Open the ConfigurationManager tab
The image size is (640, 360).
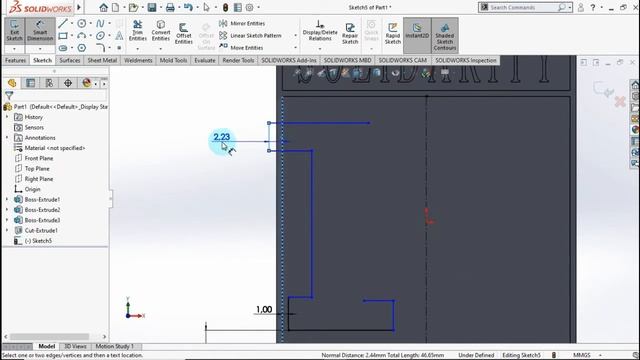coord(49,83)
